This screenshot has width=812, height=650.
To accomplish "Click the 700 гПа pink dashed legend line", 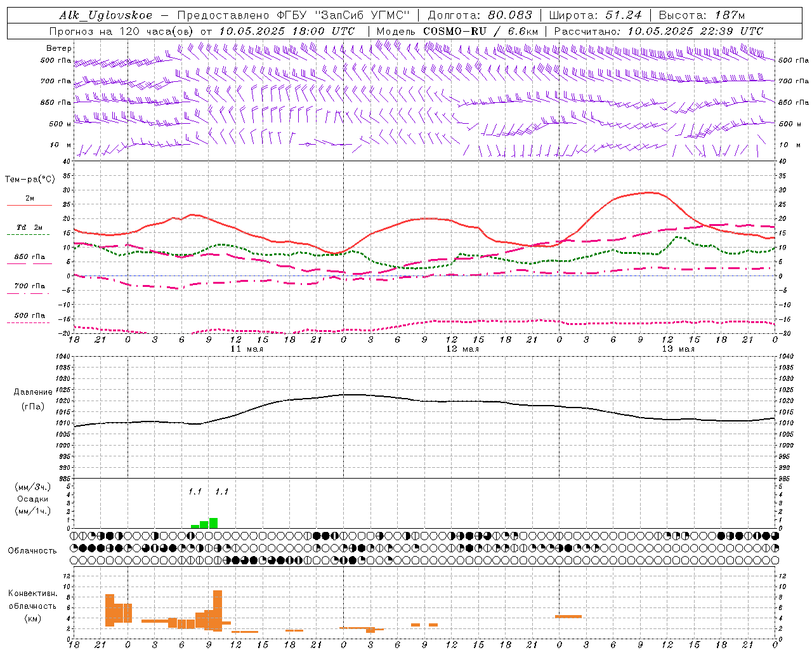I will 28,294.
